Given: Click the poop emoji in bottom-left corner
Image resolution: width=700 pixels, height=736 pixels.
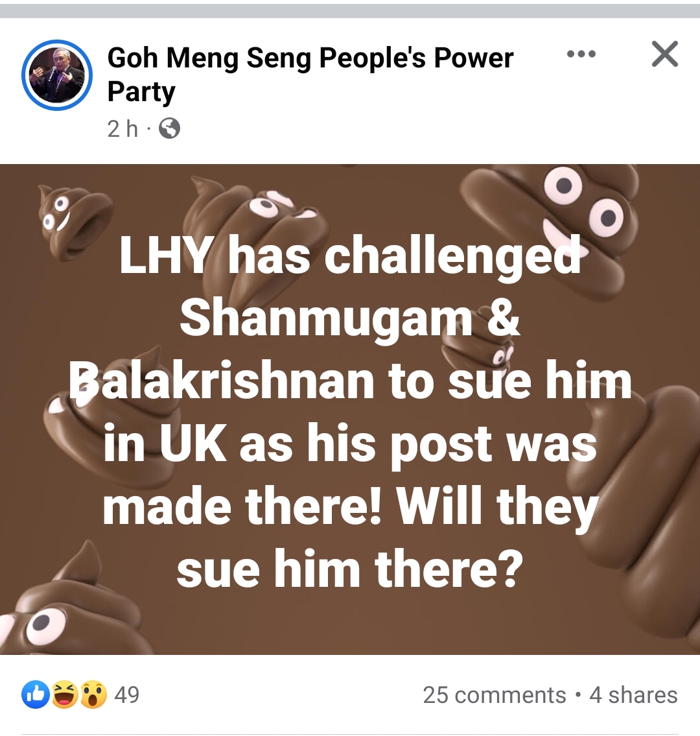Looking at the screenshot, I should point(71,606).
